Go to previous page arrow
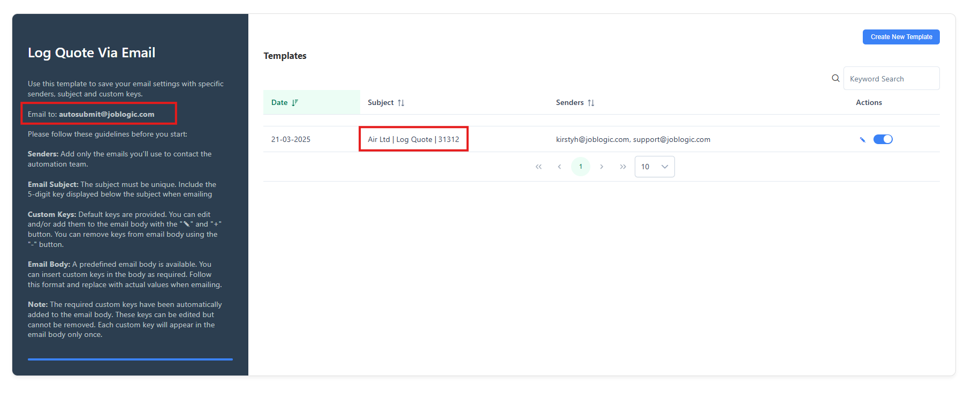 click(x=559, y=167)
